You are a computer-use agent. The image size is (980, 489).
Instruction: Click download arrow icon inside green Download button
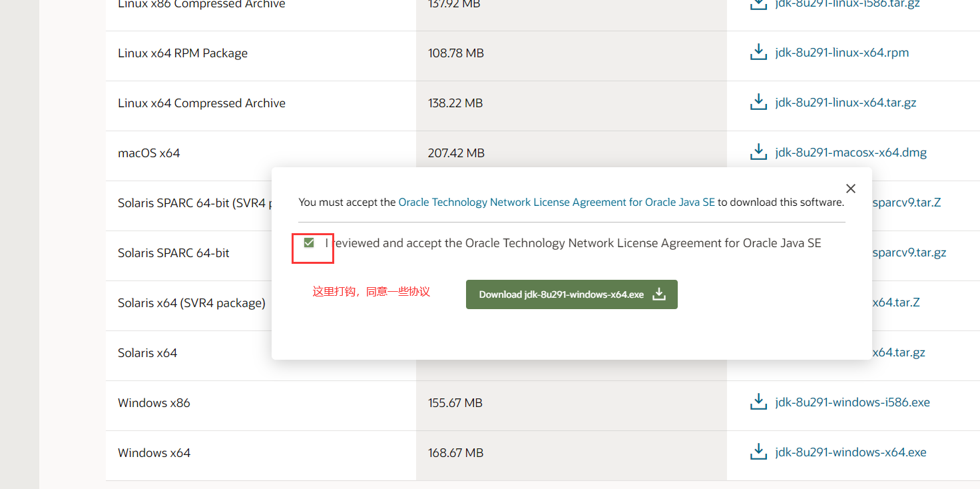tap(658, 294)
